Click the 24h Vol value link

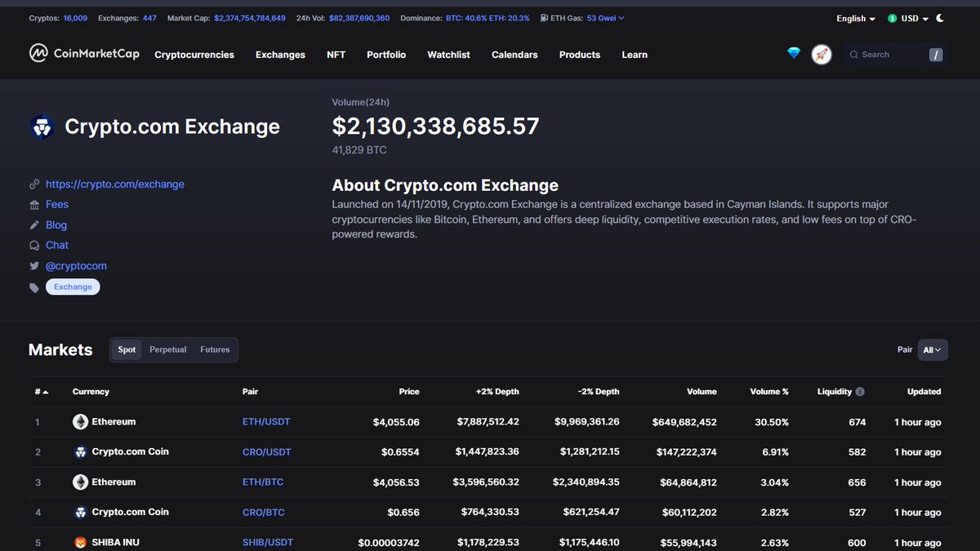coord(359,18)
